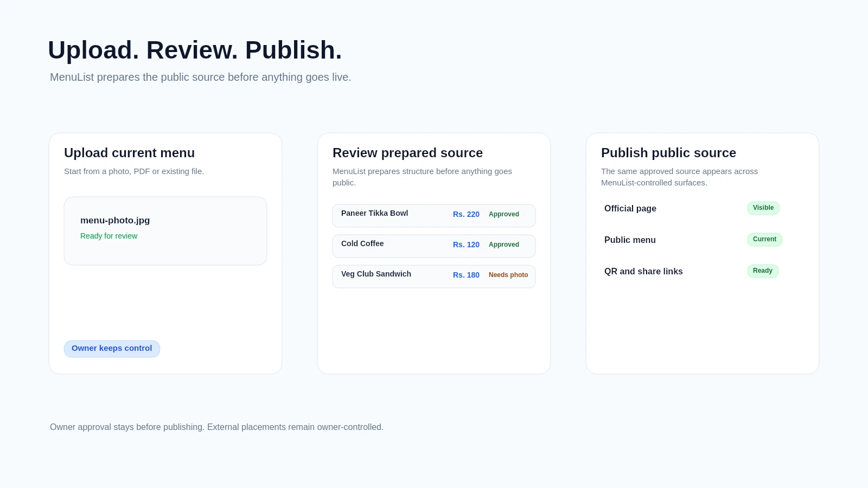Click the Rs. 180 price
868x488 pixels.
[466, 275]
